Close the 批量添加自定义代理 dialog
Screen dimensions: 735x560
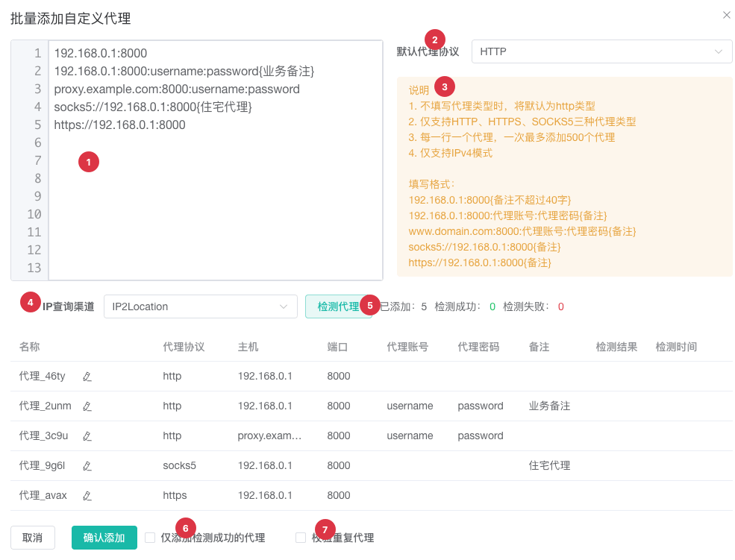726,15
